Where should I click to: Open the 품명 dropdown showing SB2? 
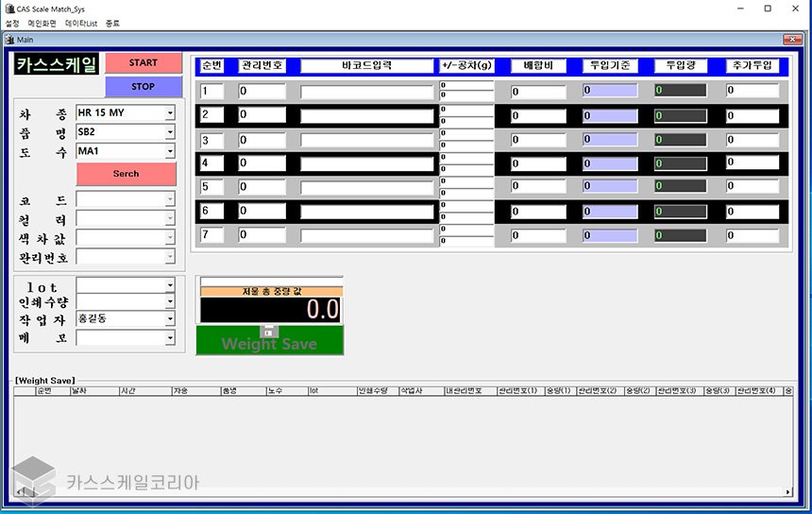click(x=170, y=132)
